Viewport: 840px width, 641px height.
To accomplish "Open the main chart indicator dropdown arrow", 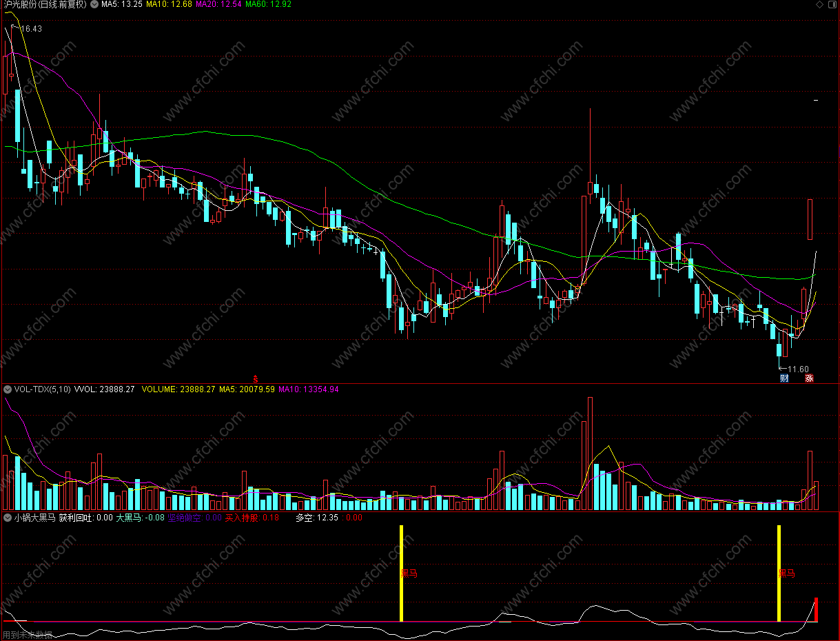I will pos(94,4).
